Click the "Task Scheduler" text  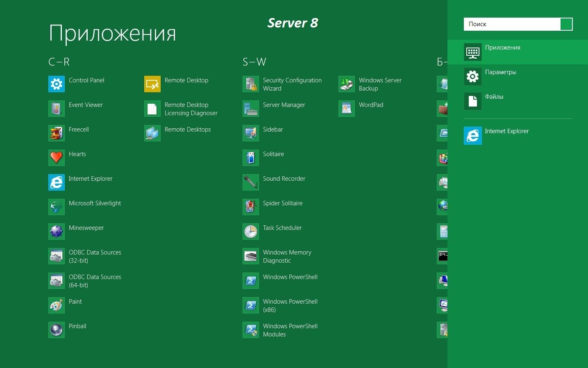pyautogui.click(x=282, y=228)
